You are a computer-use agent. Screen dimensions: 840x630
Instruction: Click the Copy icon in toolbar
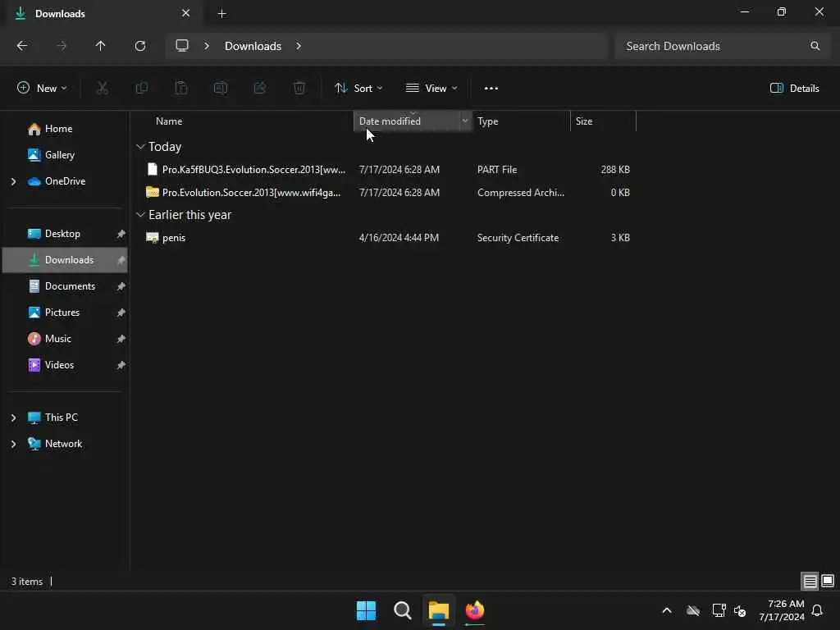pyautogui.click(x=142, y=88)
